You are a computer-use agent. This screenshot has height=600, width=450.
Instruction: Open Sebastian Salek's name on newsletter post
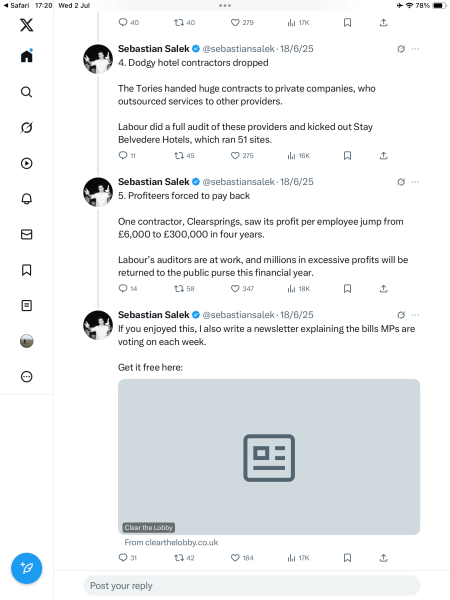(153, 315)
